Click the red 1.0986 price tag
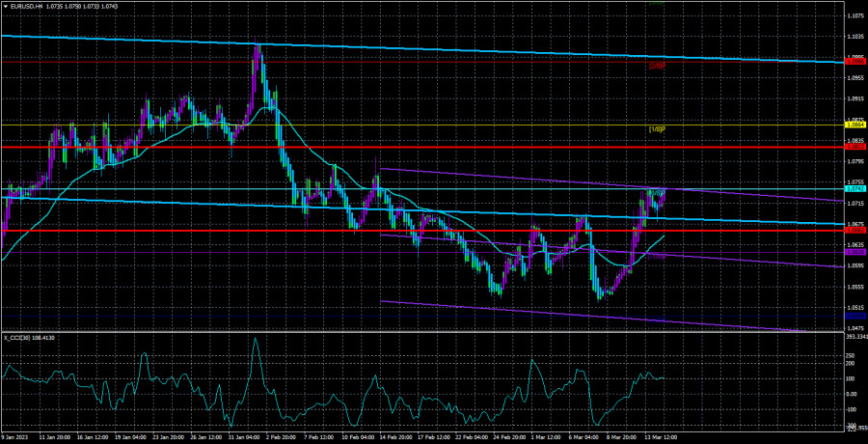The height and width of the screenshot is (444, 868). tap(855, 62)
